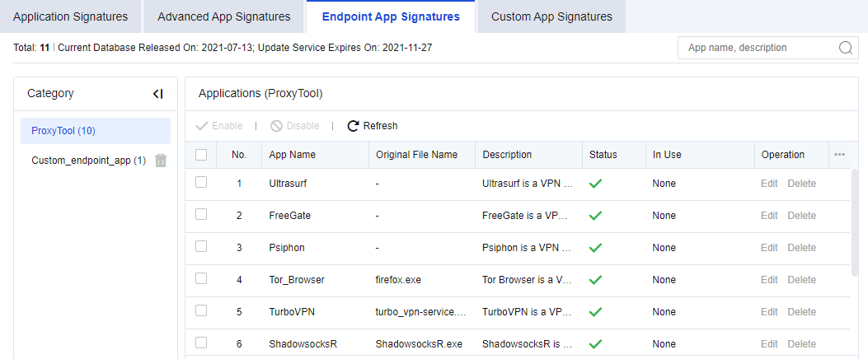Open column settings ellipsis icon

[x=839, y=155]
